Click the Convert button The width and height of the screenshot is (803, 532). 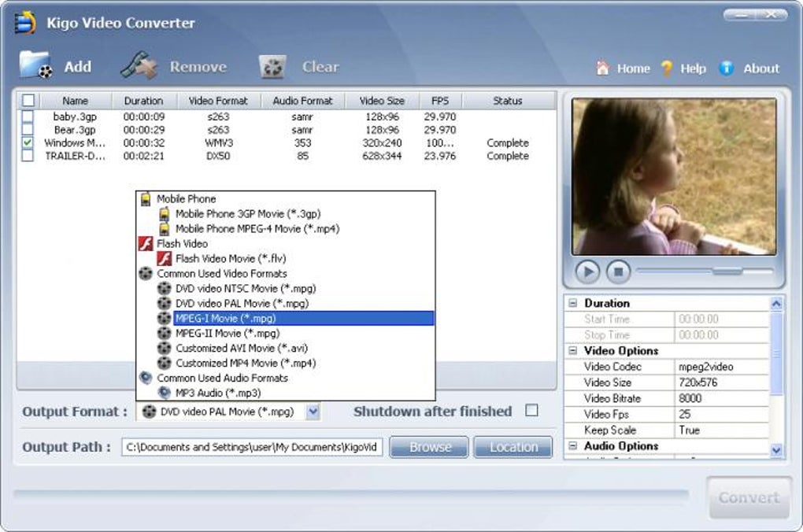tap(749, 497)
